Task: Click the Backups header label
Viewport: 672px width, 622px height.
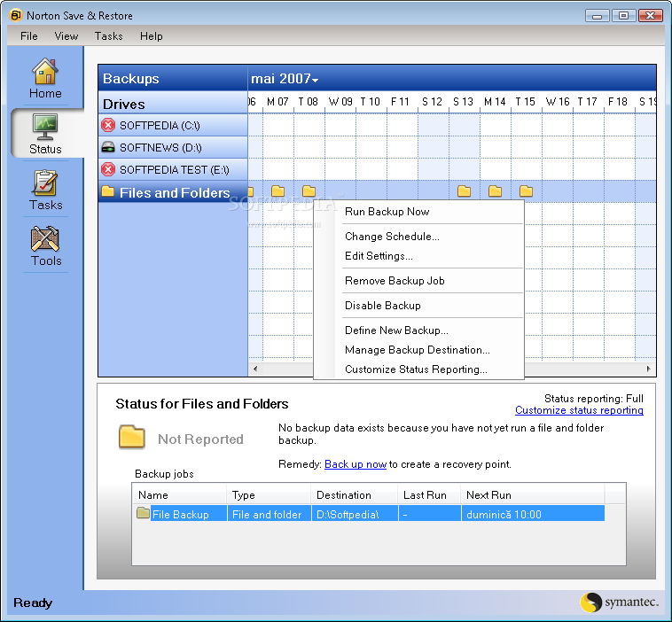Action: (130, 79)
